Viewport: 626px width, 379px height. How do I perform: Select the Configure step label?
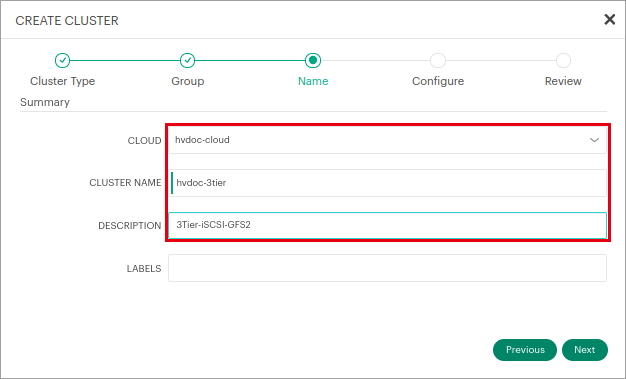tap(438, 81)
